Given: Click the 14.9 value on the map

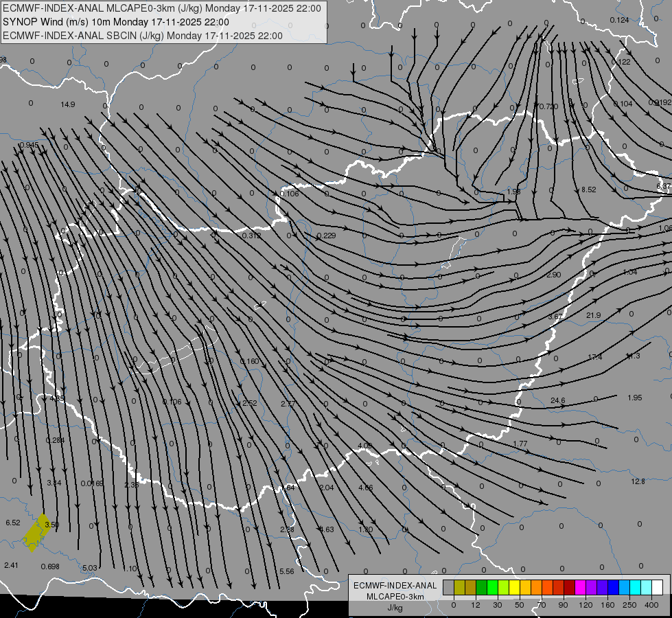Looking at the screenshot, I should tap(68, 104).
